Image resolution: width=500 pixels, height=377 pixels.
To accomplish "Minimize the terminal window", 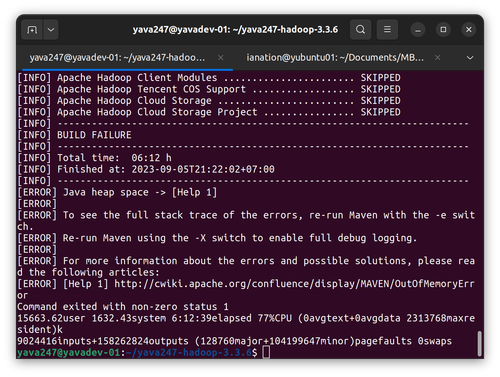I will 418,30.
